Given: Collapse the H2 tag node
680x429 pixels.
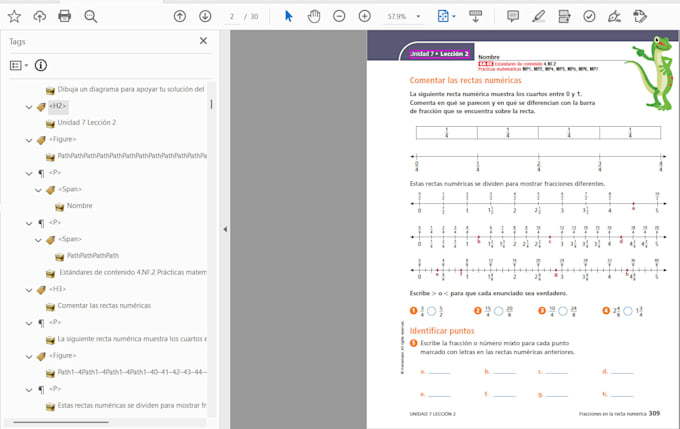Looking at the screenshot, I should 29,107.
